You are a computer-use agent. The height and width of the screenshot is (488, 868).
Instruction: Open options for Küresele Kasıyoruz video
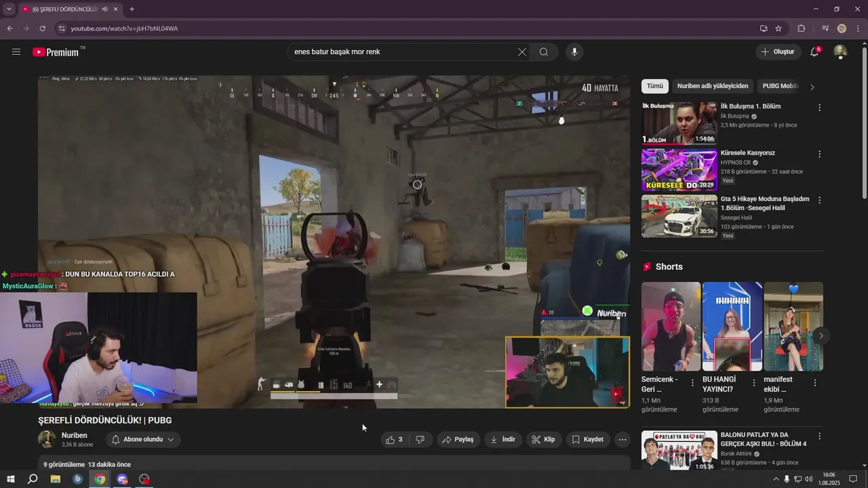pyautogui.click(x=819, y=154)
